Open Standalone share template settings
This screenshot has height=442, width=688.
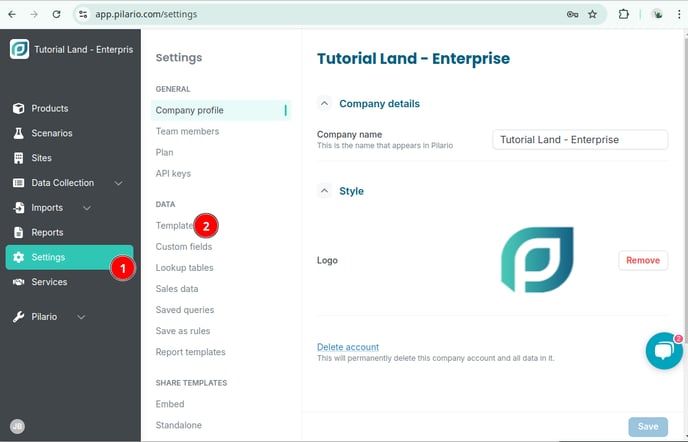(179, 425)
